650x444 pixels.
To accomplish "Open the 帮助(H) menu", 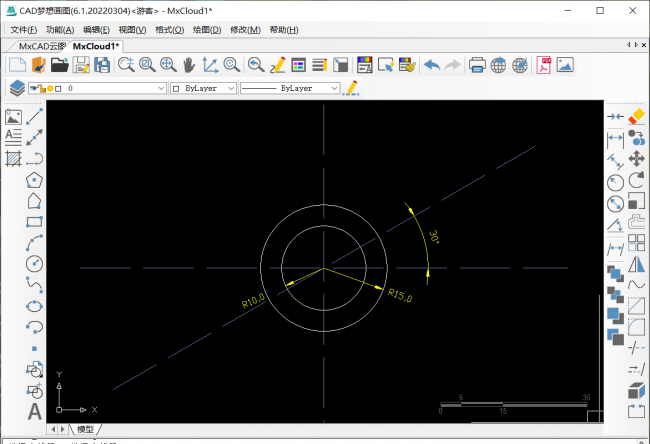I will pyautogui.click(x=284, y=30).
